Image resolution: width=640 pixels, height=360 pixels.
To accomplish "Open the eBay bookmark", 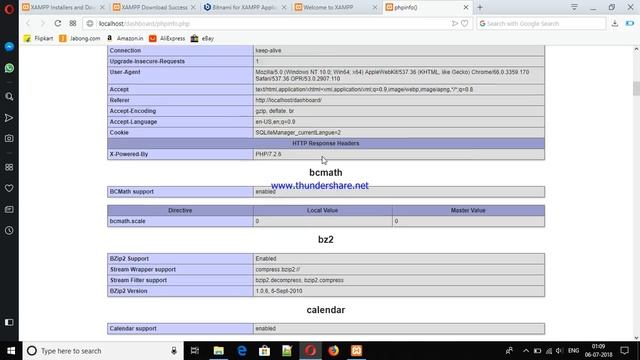I will [202, 38].
